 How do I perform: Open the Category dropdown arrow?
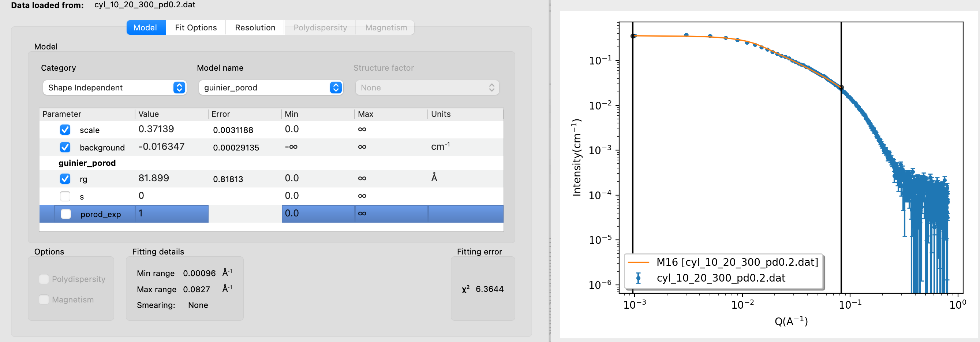[x=179, y=88]
